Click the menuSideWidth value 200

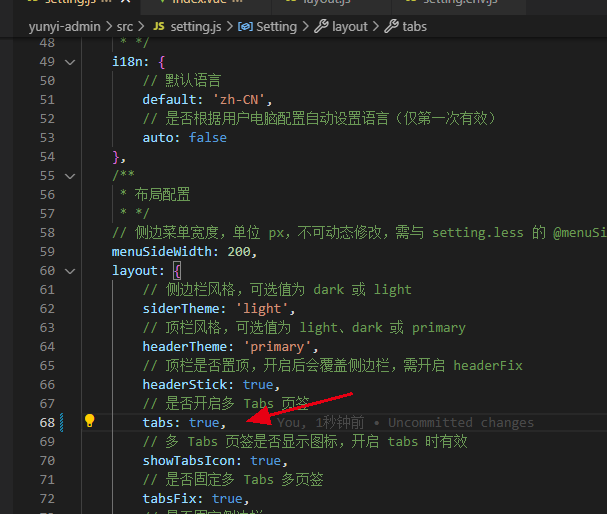point(241,251)
